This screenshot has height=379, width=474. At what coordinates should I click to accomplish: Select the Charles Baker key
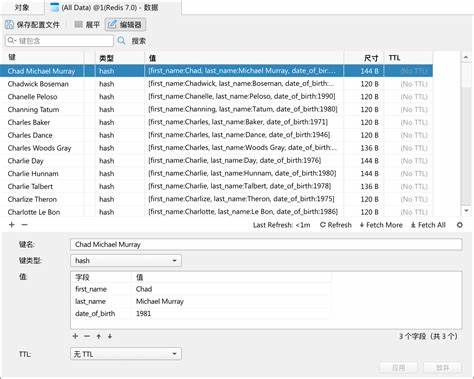pyautogui.click(x=29, y=122)
